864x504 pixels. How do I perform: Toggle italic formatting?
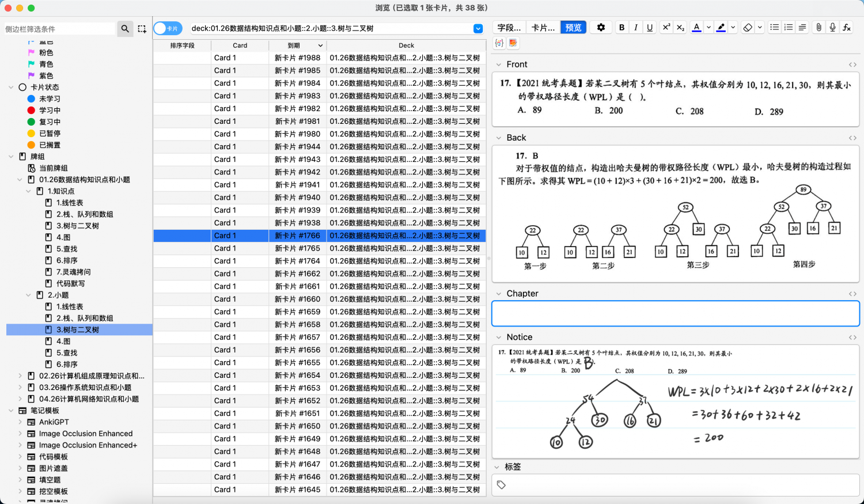click(x=636, y=27)
